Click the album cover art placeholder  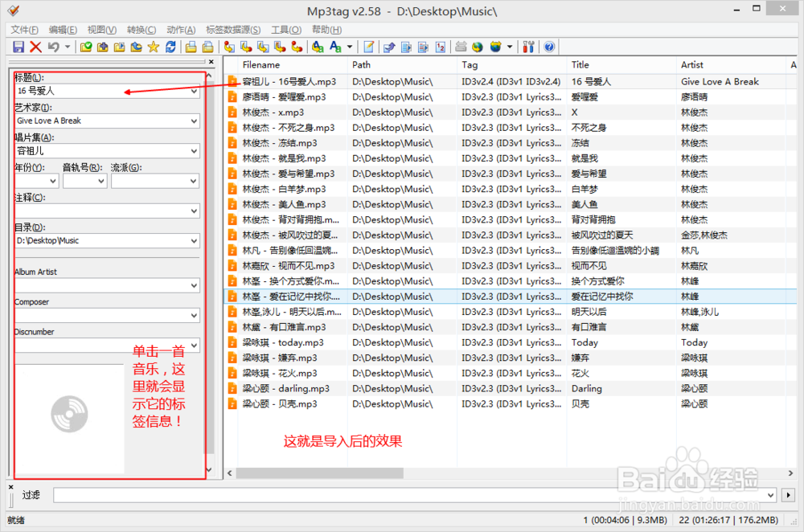point(69,418)
